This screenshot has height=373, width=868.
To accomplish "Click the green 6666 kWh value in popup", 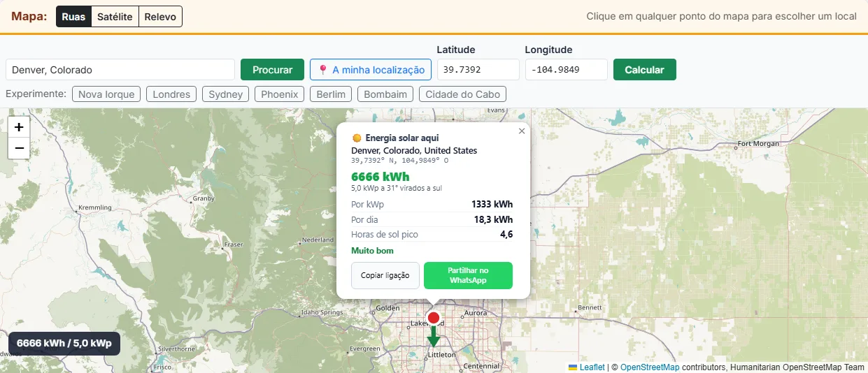I will (x=380, y=176).
